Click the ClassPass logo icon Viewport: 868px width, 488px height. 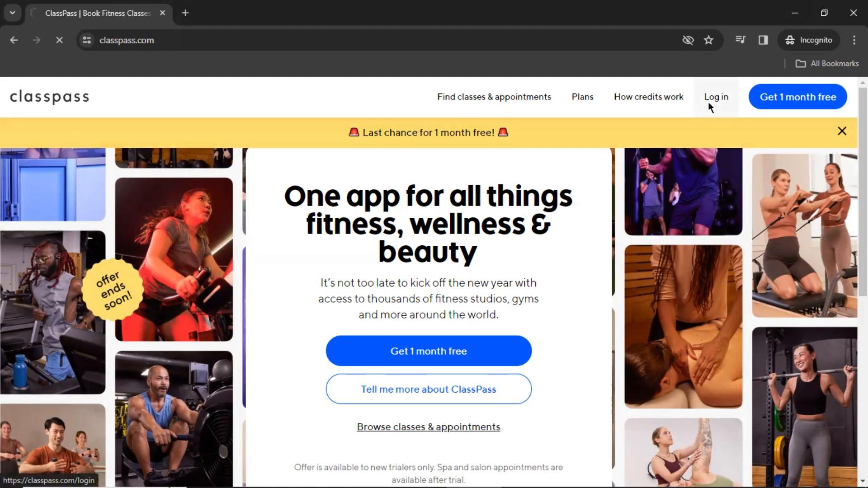tap(49, 97)
